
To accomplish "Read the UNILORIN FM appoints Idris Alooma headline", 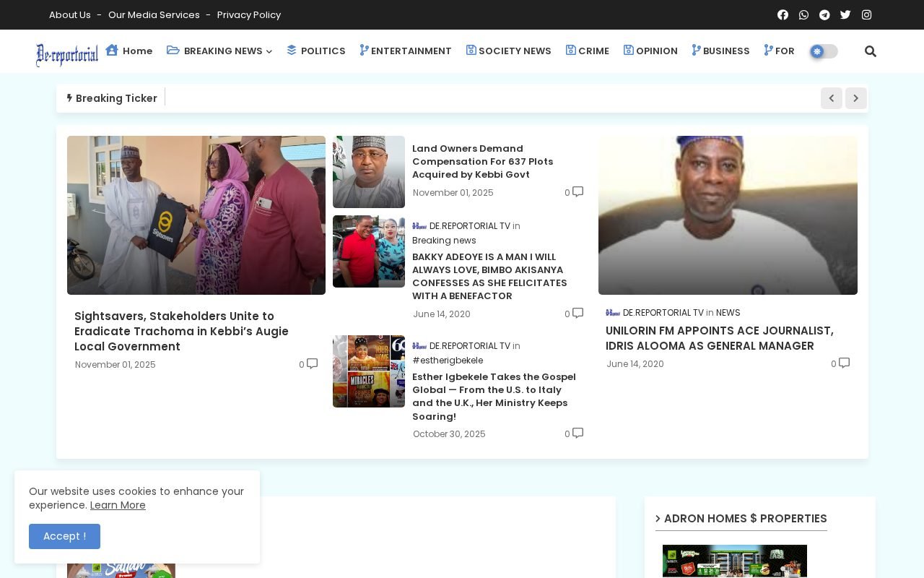I will pos(719,338).
